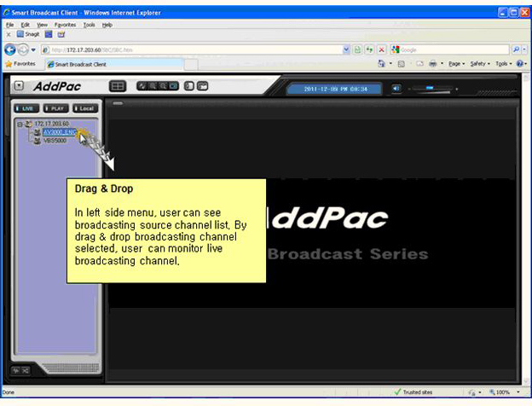This screenshot has height=406, width=532.
Task: Click the Home icon in command bar
Action: click(x=382, y=63)
